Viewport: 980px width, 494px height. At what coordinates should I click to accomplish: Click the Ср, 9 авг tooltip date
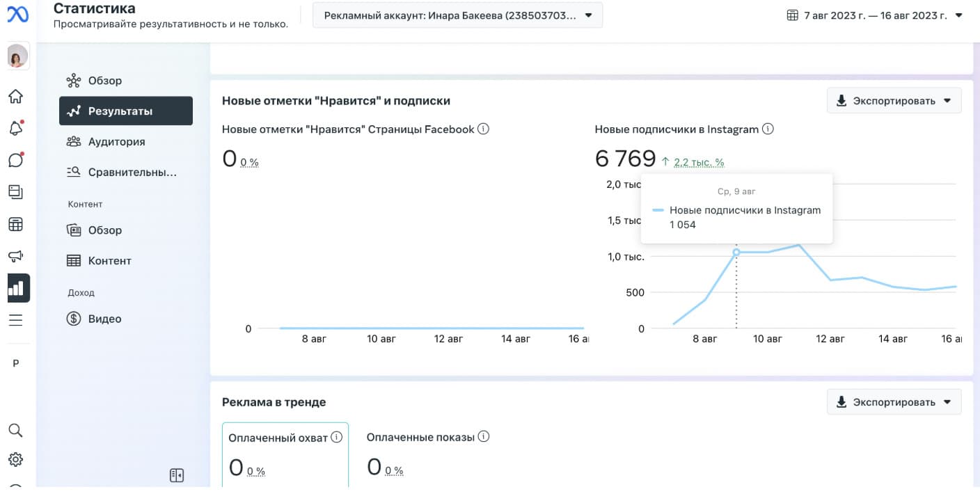pos(736,191)
